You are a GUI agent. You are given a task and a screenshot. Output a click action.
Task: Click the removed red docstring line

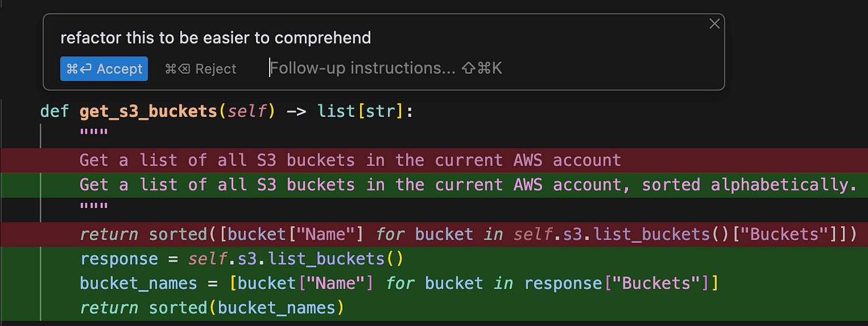(434, 160)
